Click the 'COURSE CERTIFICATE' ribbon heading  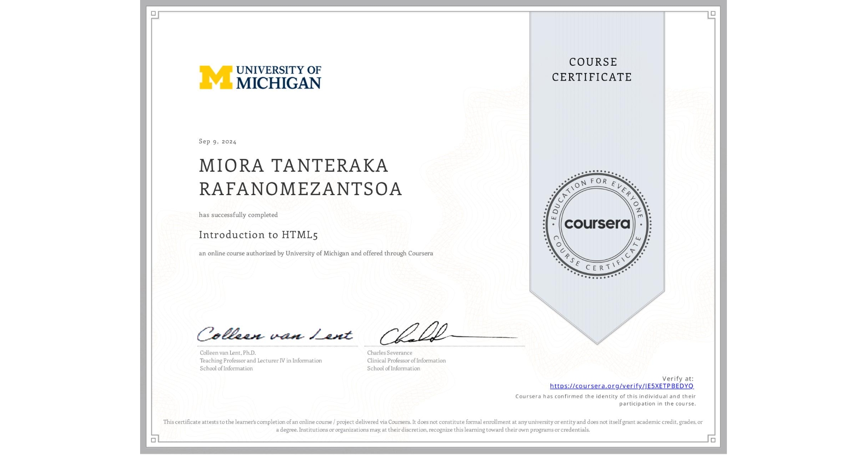click(x=592, y=69)
